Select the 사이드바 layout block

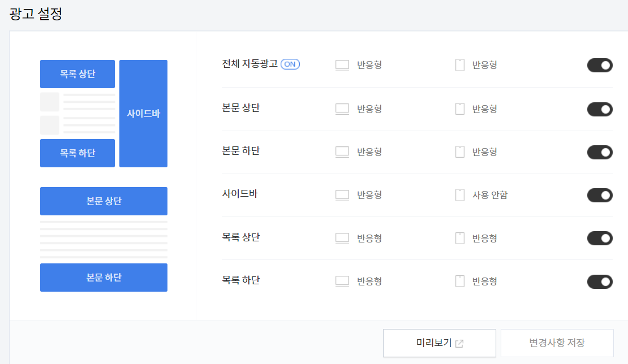(143, 114)
